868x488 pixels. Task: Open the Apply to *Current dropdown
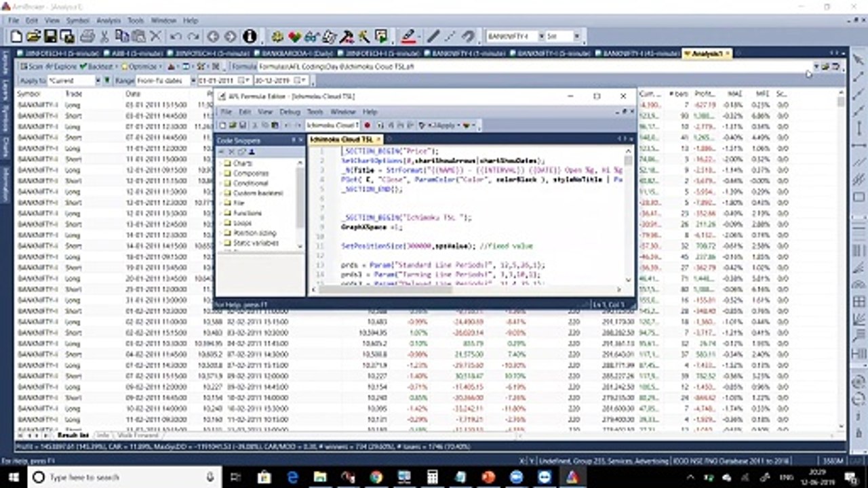97,81
